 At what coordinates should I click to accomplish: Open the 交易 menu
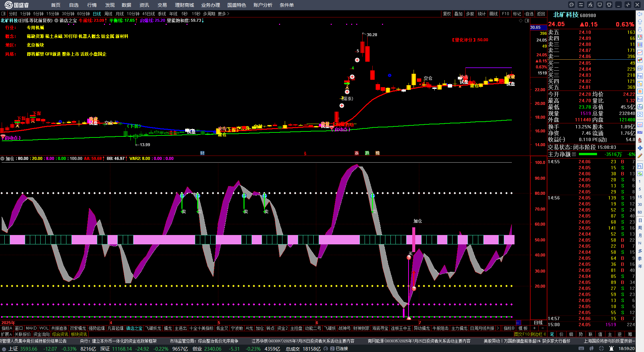[x=162, y=5]
